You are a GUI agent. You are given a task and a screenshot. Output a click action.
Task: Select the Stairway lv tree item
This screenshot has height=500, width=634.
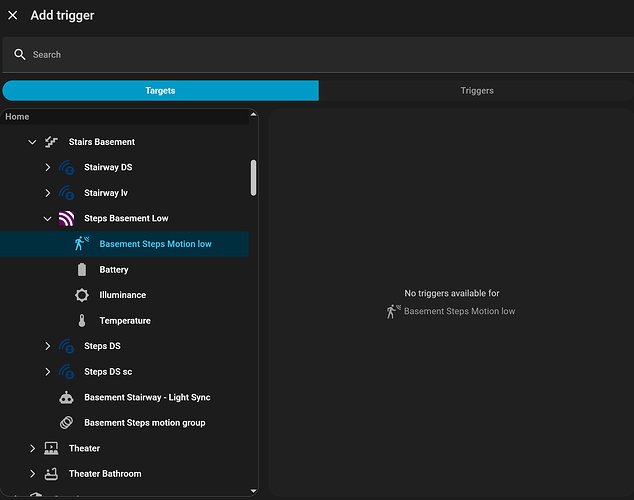point(106,193)
